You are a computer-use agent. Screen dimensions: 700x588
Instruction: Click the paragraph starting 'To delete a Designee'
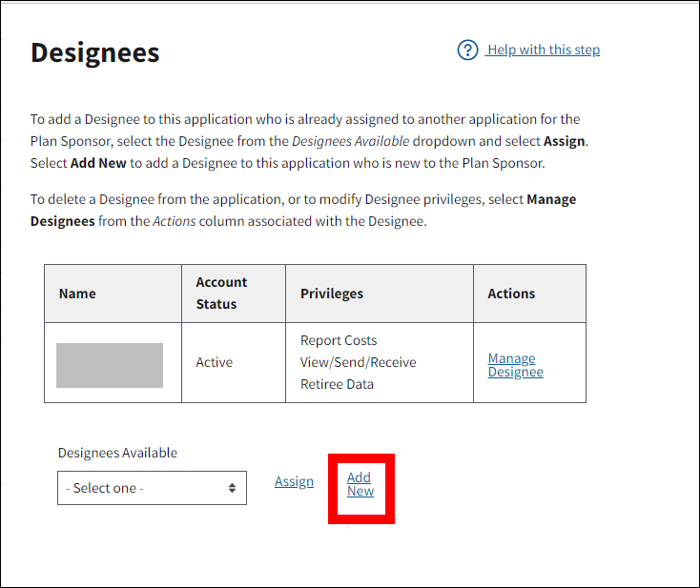point(303,210)
